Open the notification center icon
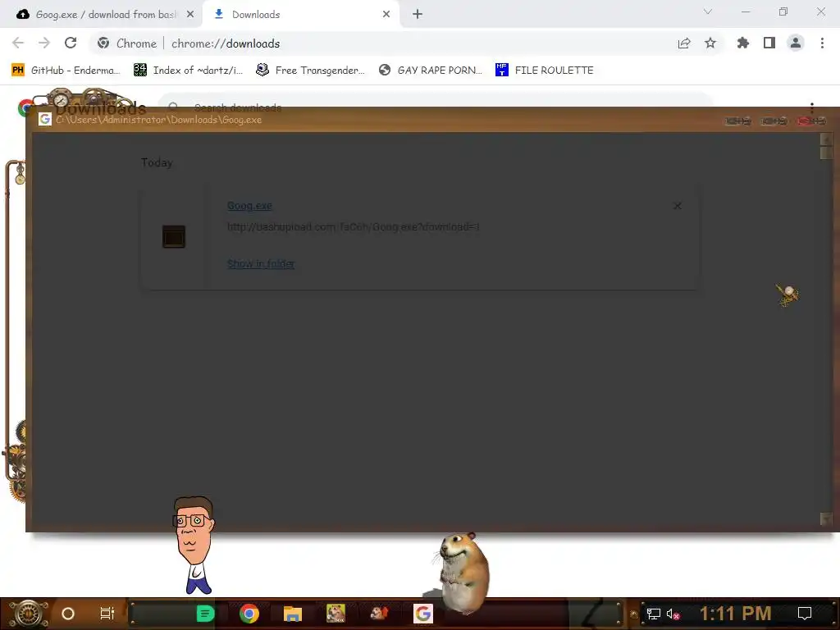Image resolution: width=840 pixels, height=630 pixels. pyautogui.click(x=805, y=614)
